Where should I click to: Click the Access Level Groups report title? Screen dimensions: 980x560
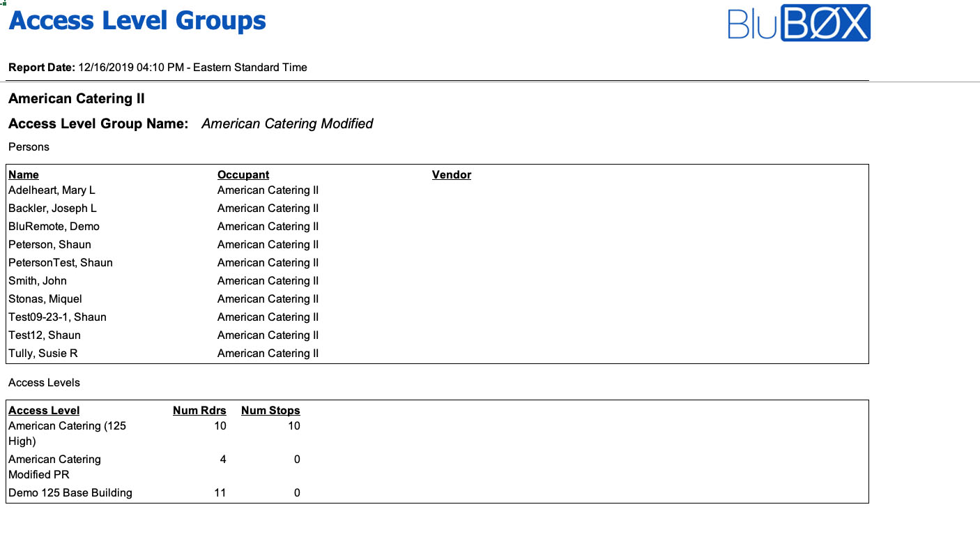click(x=137, y=20)
